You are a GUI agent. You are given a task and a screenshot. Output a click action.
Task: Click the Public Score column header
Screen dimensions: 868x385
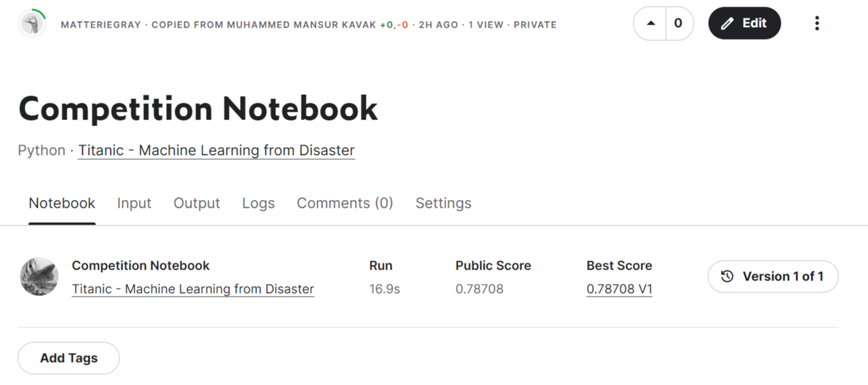pyautogui.click(x=493, y=266)
